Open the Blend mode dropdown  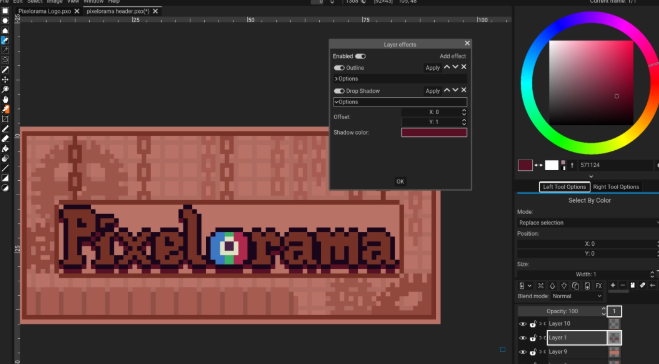577,296
